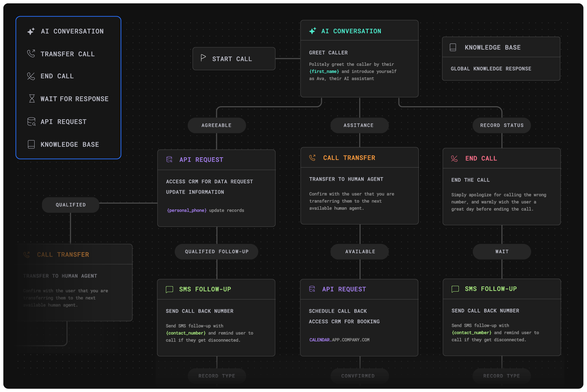
Task: Click the red End Call node phone icon
Action: pos(454,158)
